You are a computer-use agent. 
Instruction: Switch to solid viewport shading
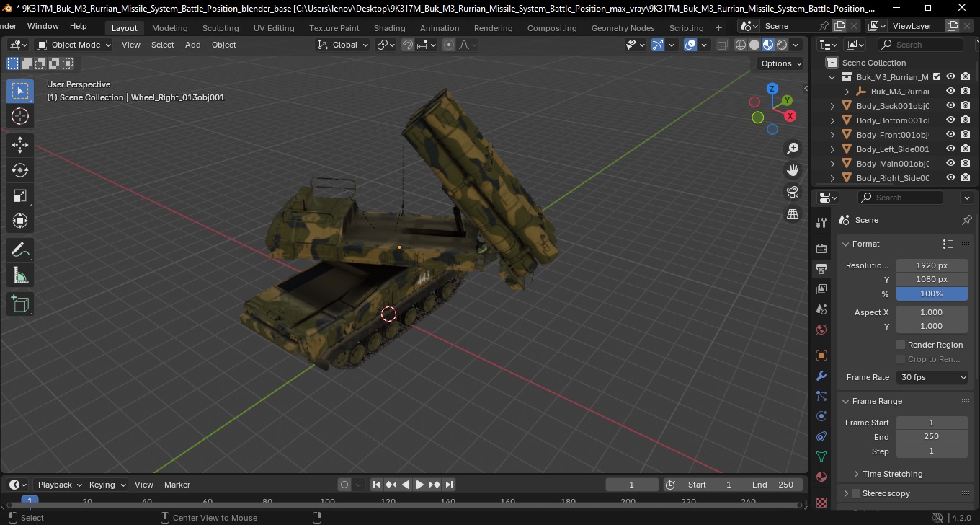coord(754,45)
